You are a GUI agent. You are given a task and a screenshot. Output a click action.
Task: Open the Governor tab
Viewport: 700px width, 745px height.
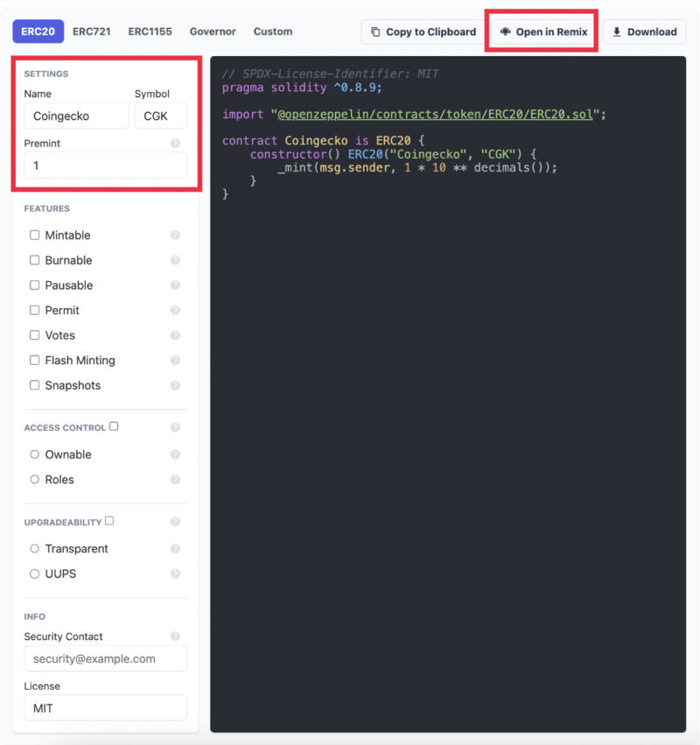[x=213, y=32]
